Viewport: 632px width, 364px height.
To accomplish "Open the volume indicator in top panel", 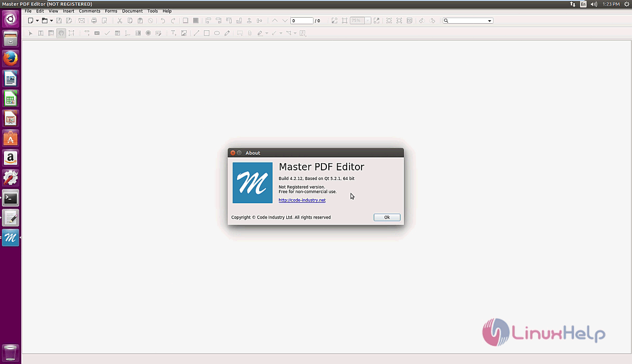I will click(x=594, y=4).
